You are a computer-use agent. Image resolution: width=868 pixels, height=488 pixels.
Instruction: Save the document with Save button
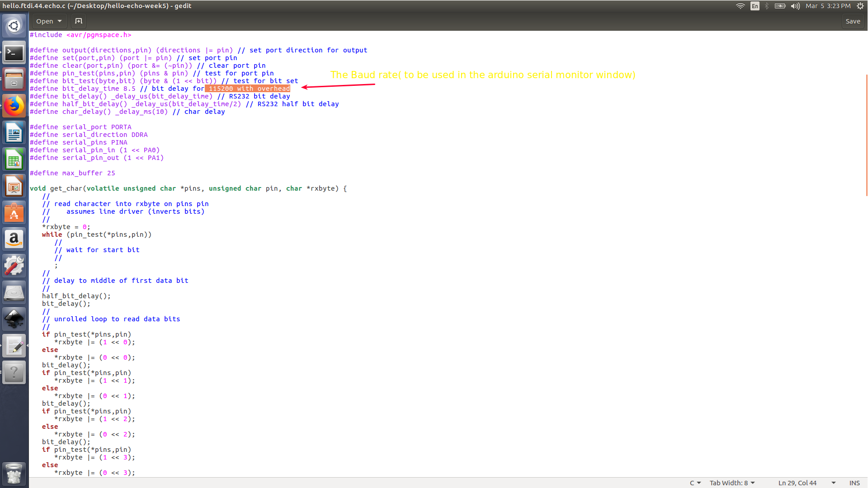pyautogui.click(x=853, y=21)
